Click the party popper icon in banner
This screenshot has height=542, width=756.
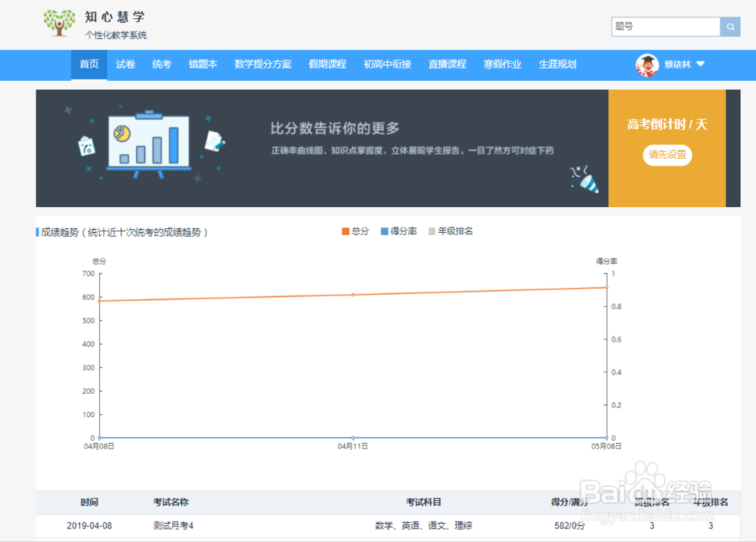(584, 179)
